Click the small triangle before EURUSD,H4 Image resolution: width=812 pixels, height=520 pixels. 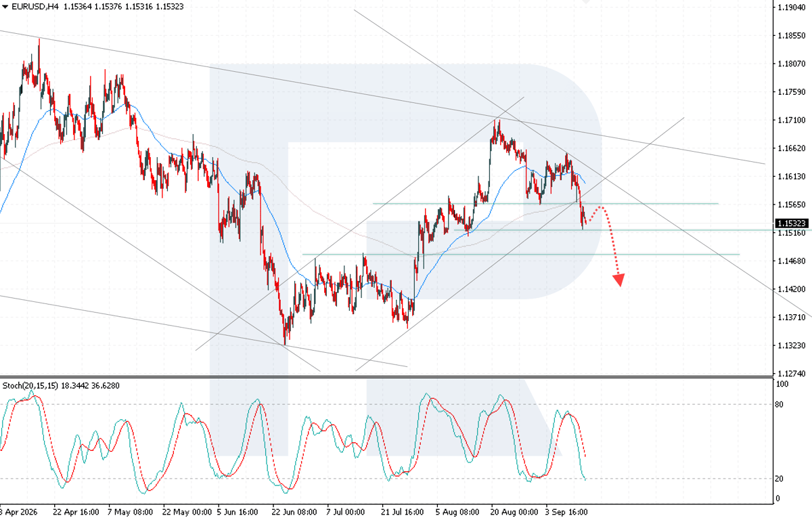click(x=5, y=6)
